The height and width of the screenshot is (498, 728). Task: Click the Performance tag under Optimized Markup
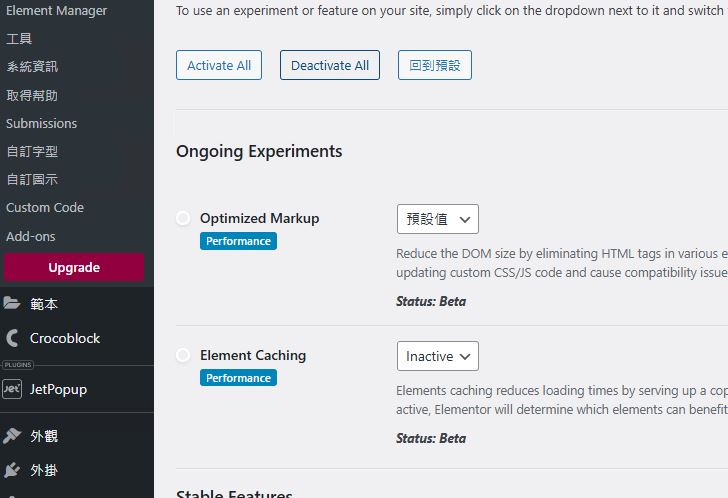pos(238,241)
